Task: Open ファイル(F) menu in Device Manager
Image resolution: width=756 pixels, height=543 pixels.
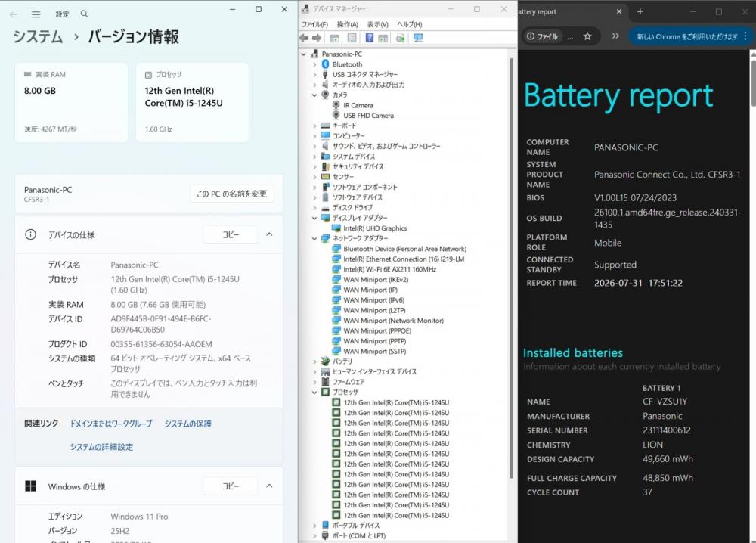Action: point(314,25)
